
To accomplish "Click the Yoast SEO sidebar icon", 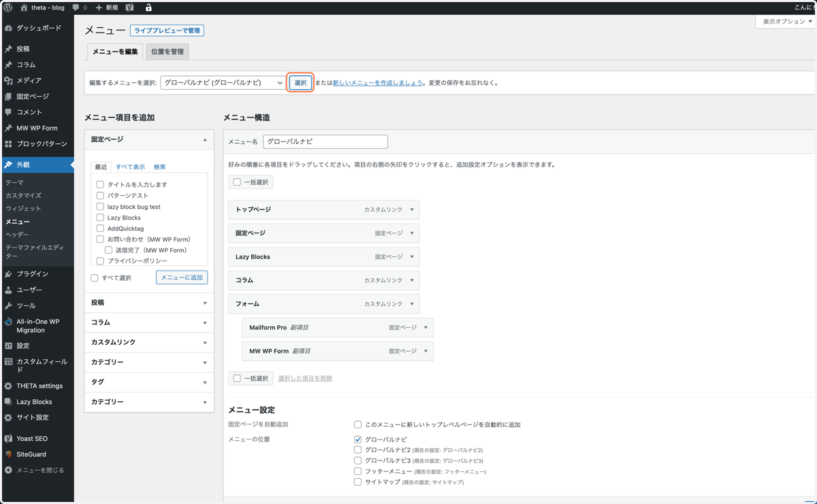I will coord(8,439).
